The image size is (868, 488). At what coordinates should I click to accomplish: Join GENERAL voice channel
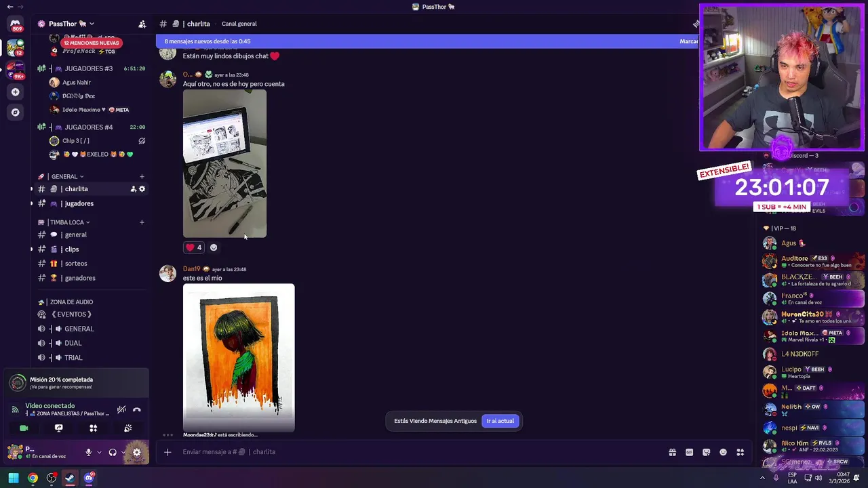pyautogui.click(x=90, y=329)
